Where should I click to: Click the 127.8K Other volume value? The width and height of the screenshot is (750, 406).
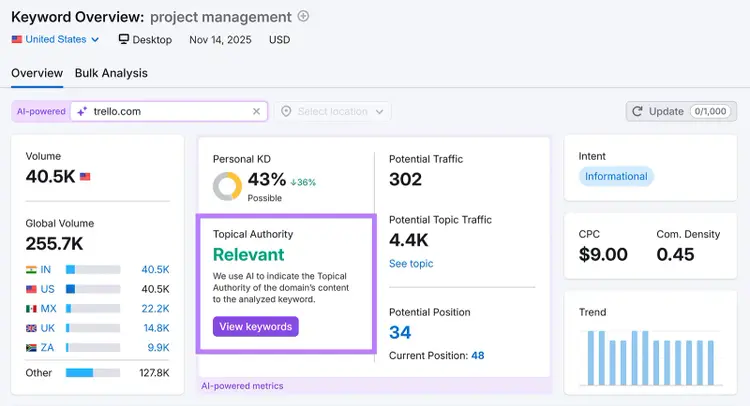click(x=154, y=373)
